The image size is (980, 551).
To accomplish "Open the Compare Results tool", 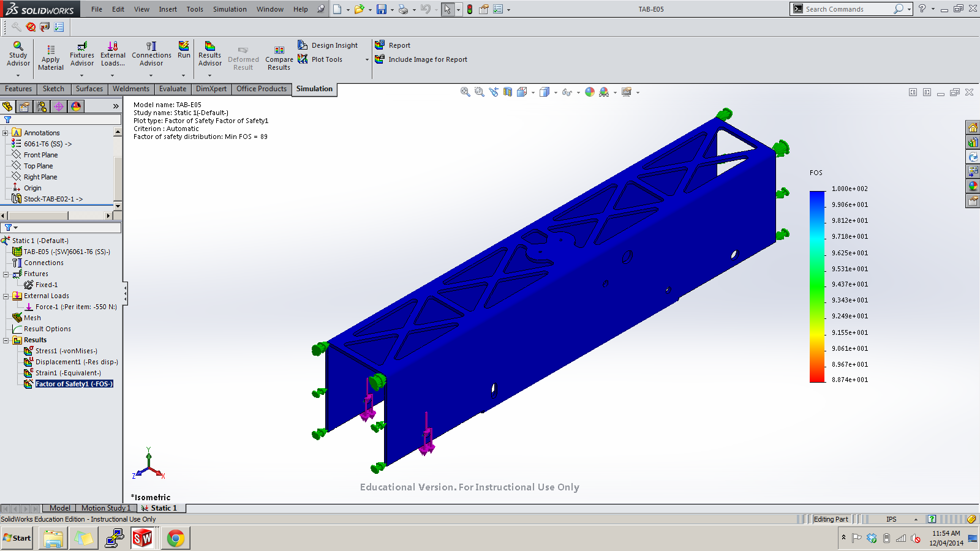I will pos(279,55).
